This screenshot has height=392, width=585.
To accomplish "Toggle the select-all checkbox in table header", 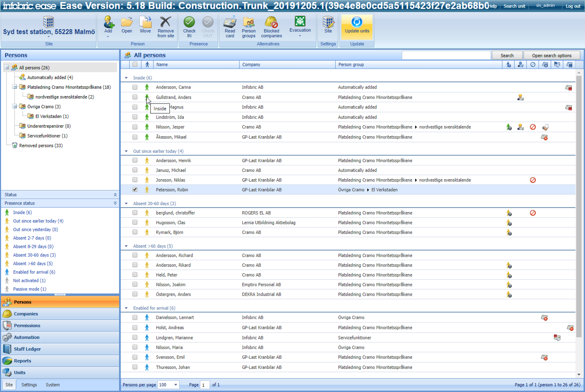I will [135, 64].
